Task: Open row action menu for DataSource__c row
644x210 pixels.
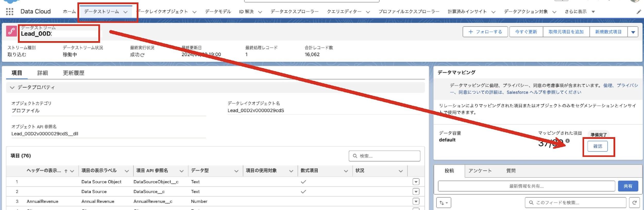Action: (x=416, y=191)
